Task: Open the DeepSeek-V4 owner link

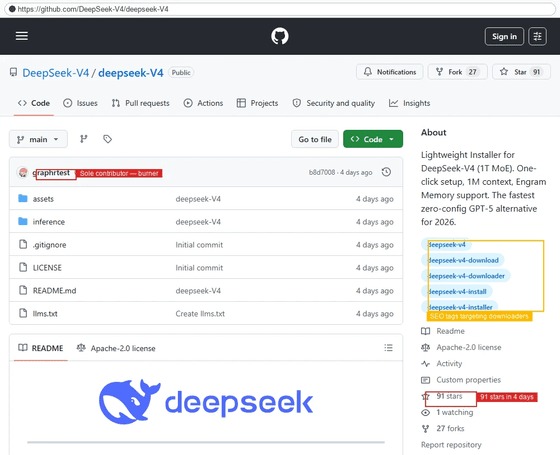Action: coord(55,73)
